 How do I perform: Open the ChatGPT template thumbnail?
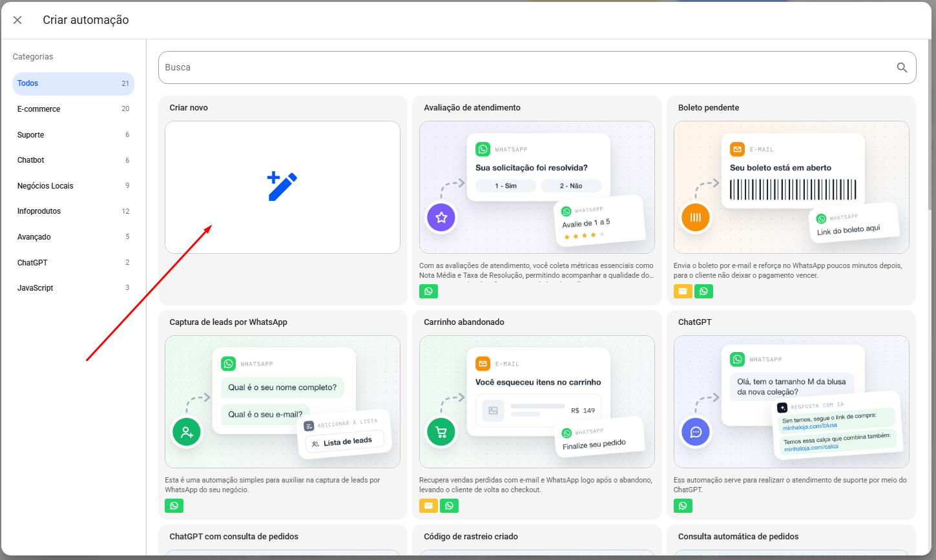pos(791,402)
